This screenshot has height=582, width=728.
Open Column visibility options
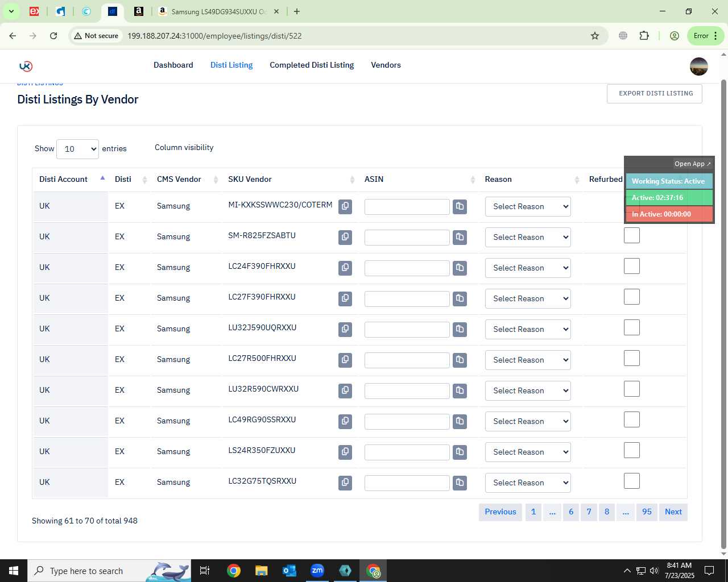point(184,147)
